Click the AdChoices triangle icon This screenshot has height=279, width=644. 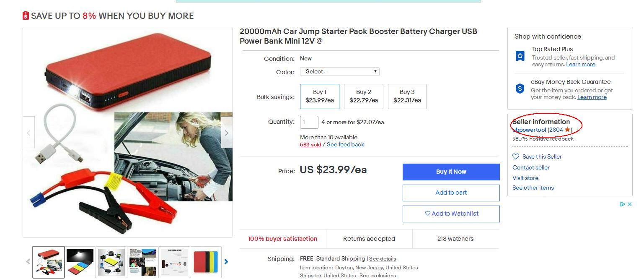[623, 204]
